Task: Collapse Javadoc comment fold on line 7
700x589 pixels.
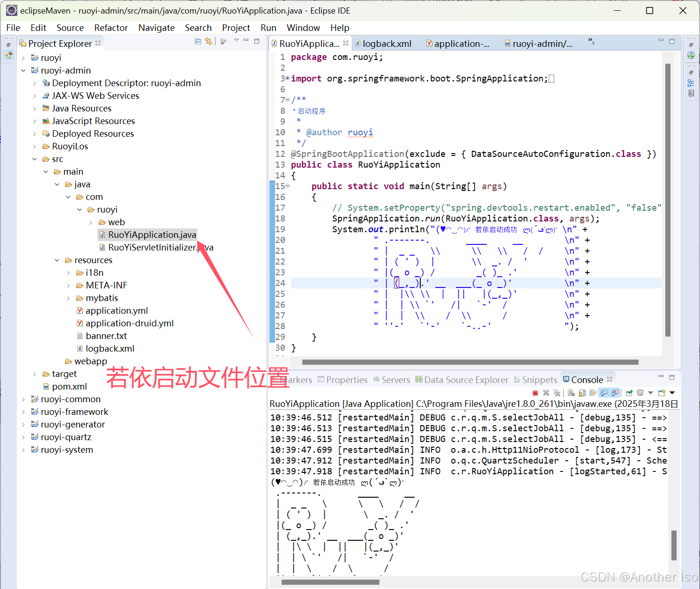Action: [x=287, y=100]
